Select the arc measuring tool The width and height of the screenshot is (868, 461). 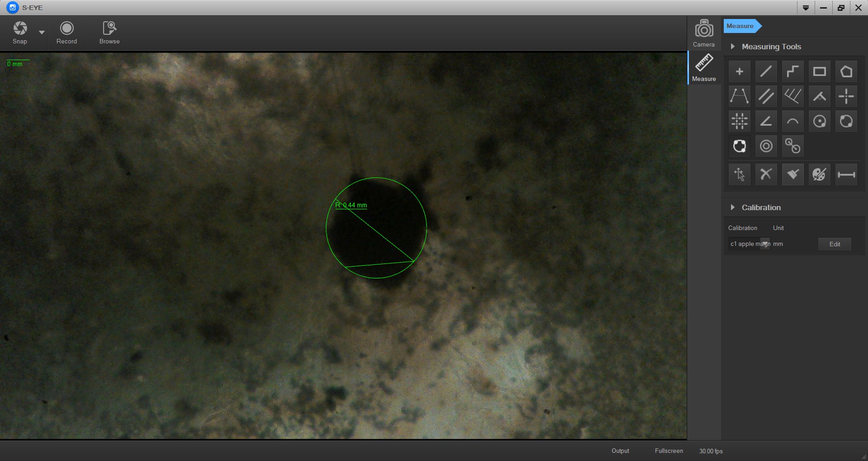click(793, 121)
